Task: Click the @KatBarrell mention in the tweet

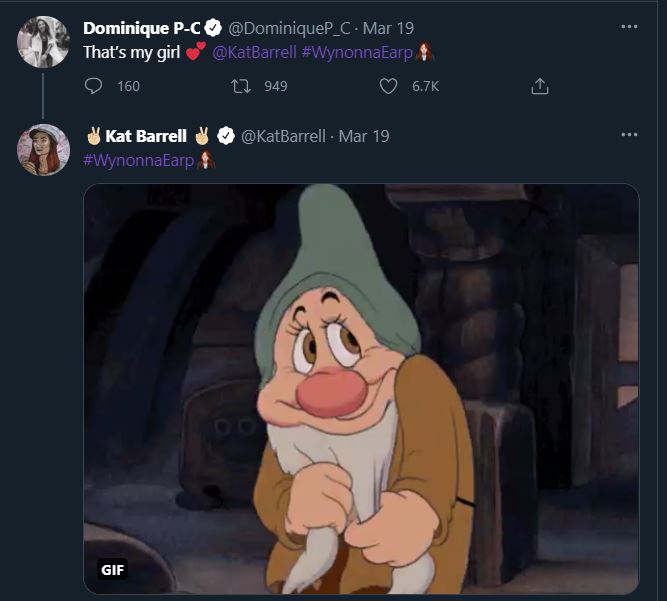Action: 254,52
